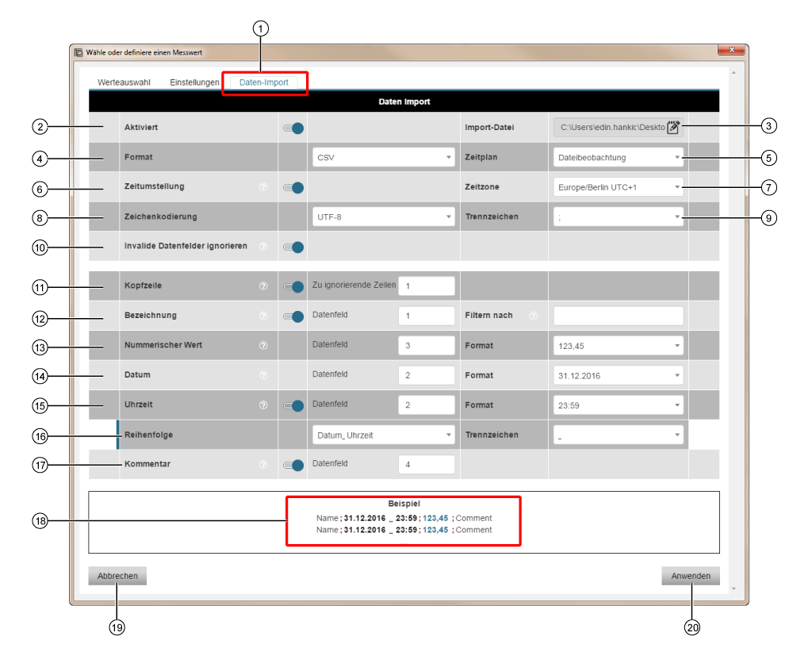Click the Zu ignorierende Zeilen field
Image resolution: width=812 pixels, height=648 pixels.
[x=427, y=286]
